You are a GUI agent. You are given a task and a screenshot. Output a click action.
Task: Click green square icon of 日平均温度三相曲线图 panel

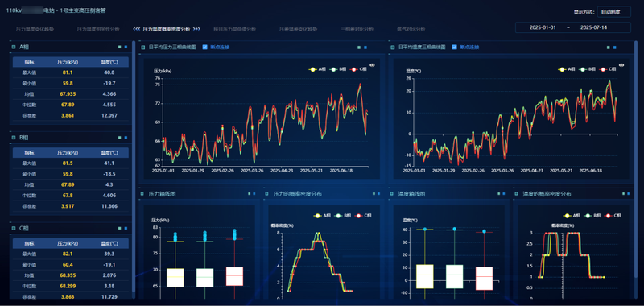[x=609, y=48]
